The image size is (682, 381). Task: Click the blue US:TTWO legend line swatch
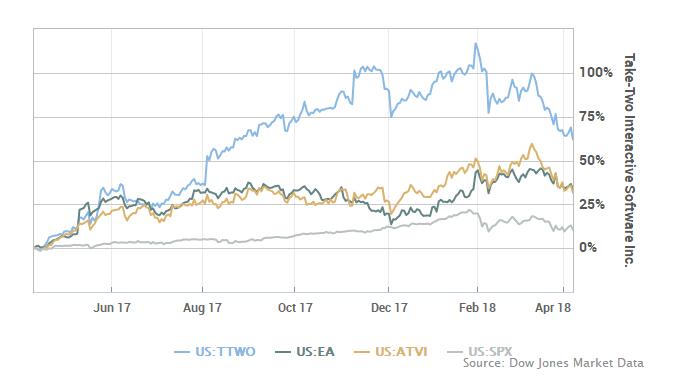(x=182, y=352)
